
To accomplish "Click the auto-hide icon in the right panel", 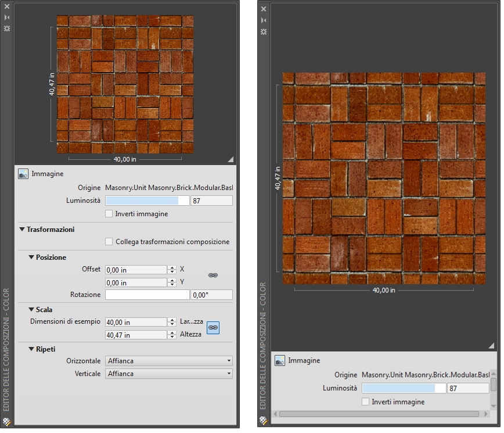I will [264, 20].
